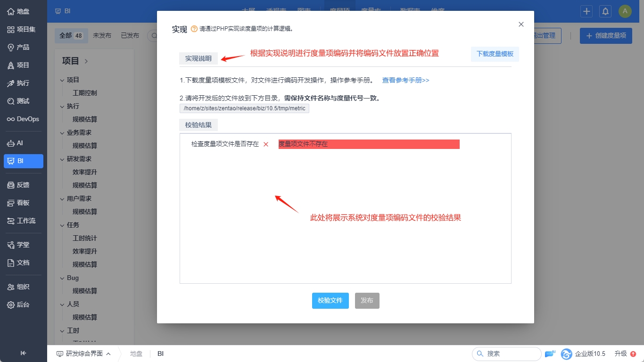Click the 企业版10.5 version label
The width and height of the screenshot is (644, 362).
(x=590, y=354)
